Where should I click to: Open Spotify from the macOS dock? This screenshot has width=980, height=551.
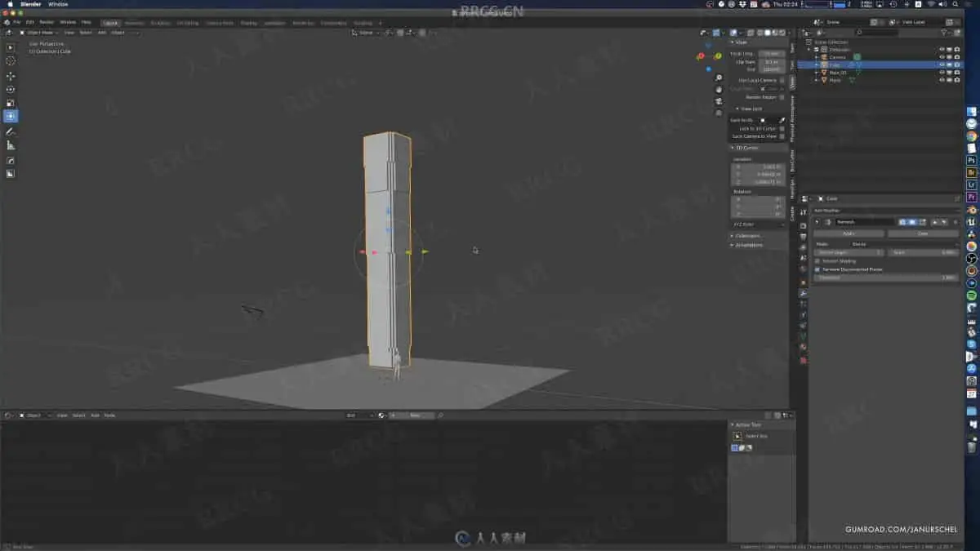coord(972,295)
